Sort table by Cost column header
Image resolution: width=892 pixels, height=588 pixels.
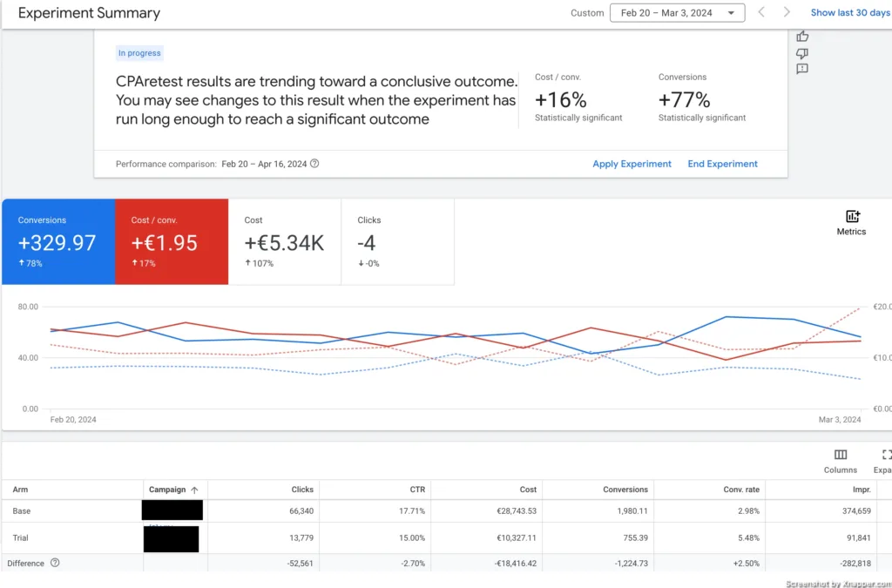(528, 490)
